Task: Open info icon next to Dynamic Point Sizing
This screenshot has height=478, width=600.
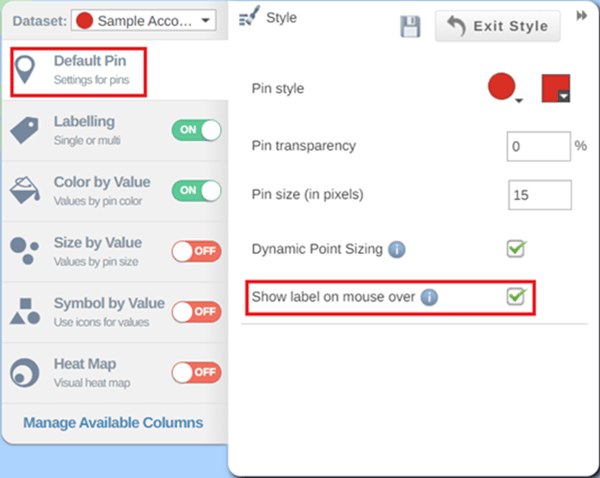Action: click(x=396, y=250)
